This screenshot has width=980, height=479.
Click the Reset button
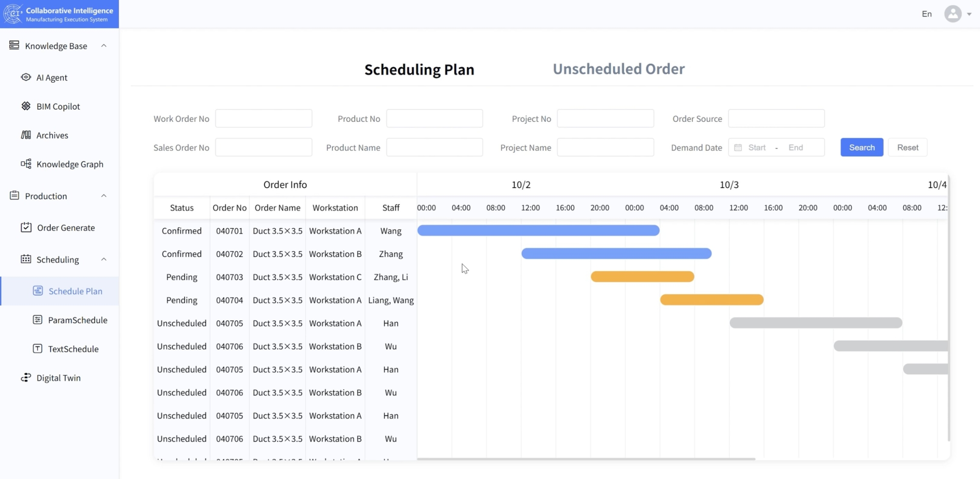(x=907, y=147)
